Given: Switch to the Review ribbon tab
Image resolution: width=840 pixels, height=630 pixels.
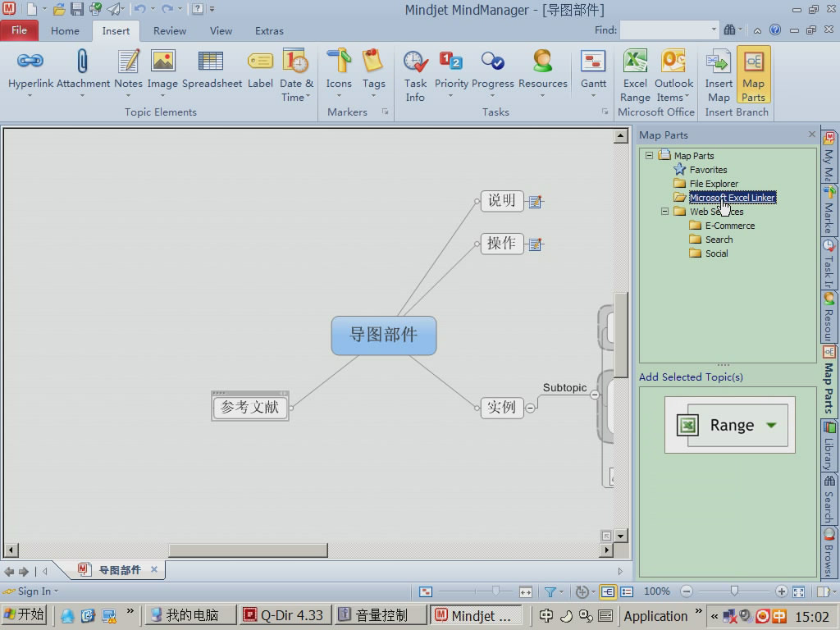Looking at the screenshot, I should coord(170,31).
